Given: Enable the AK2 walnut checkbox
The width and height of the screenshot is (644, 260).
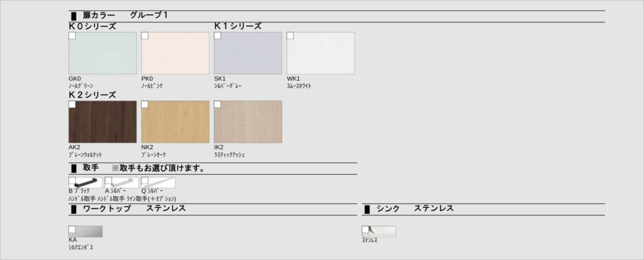Looking at the screenshot, I should 72,104.
